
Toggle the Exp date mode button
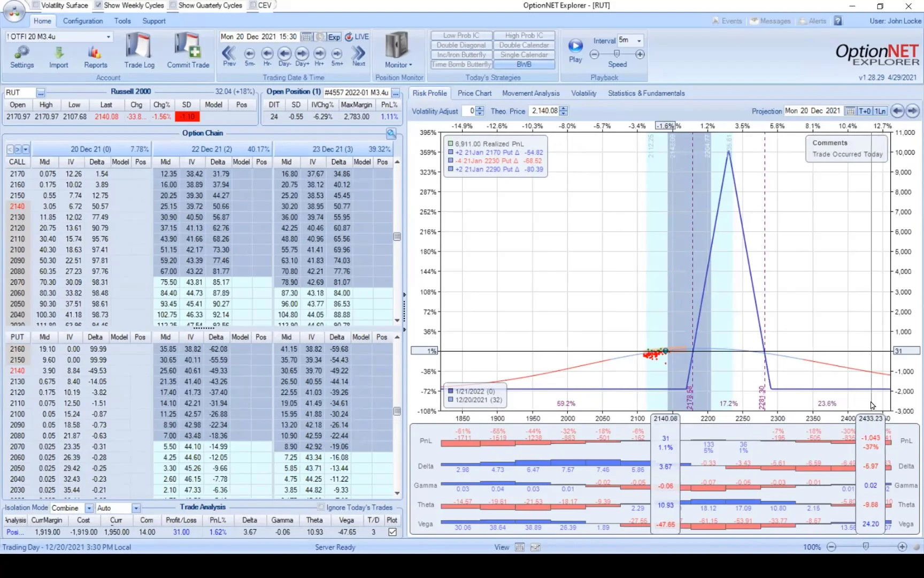[x=334, y=37]
